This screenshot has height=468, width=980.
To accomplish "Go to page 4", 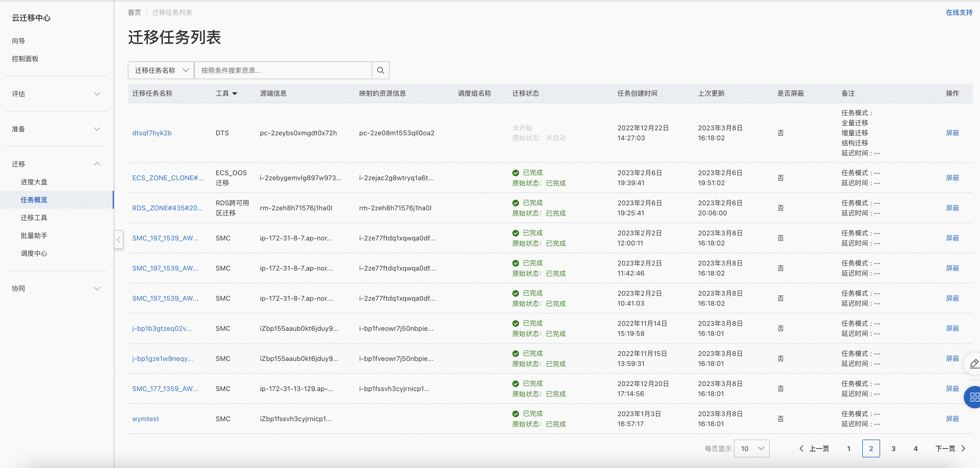I will pyautogui.click(x=915, y=448).
